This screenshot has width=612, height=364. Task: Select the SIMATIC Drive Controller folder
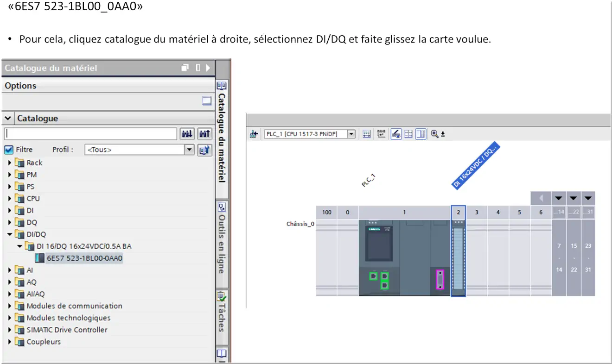click(x=67, y=330)
